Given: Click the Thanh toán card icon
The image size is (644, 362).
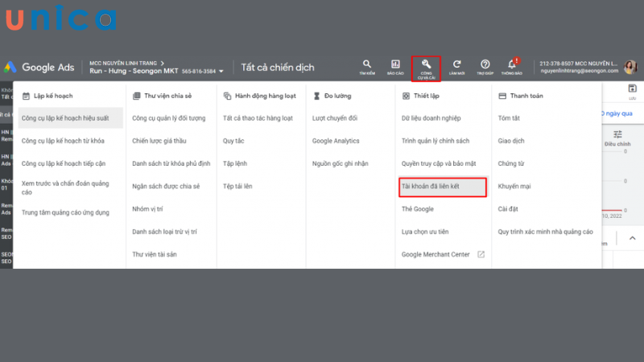Looking at the screenshot, I should (x=502, y=96).
